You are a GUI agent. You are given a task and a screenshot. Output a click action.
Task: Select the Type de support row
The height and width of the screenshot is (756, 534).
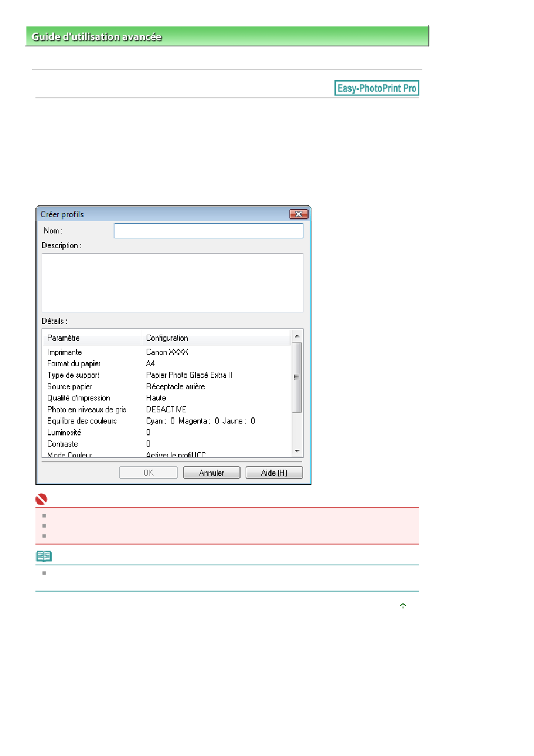coord(168,375)
